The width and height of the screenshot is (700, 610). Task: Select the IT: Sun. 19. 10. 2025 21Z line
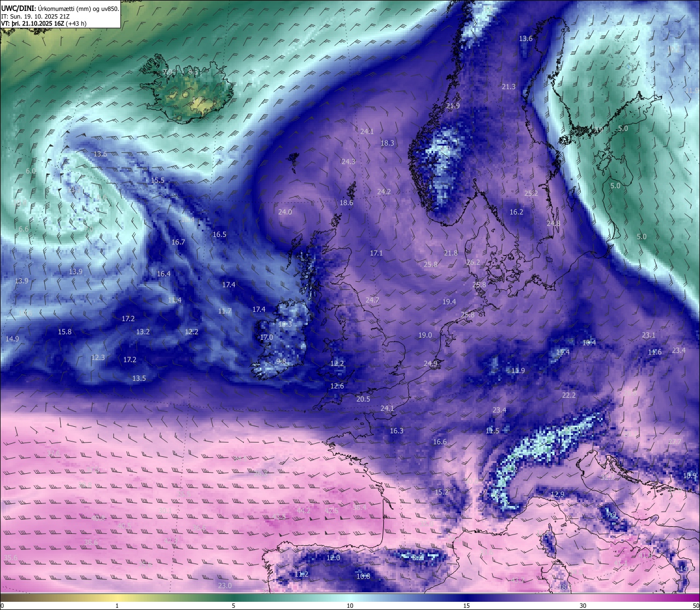[x=34, y=16]
